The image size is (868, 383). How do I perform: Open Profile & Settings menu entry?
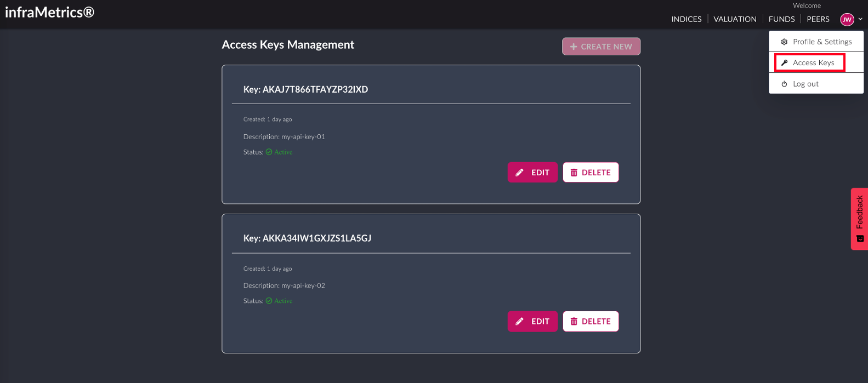point(822,42)
